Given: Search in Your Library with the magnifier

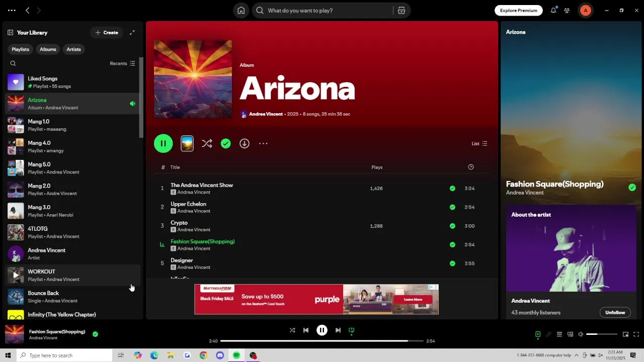Looking at the screenshot, I should pyautogui.click(x=13, y=63).
